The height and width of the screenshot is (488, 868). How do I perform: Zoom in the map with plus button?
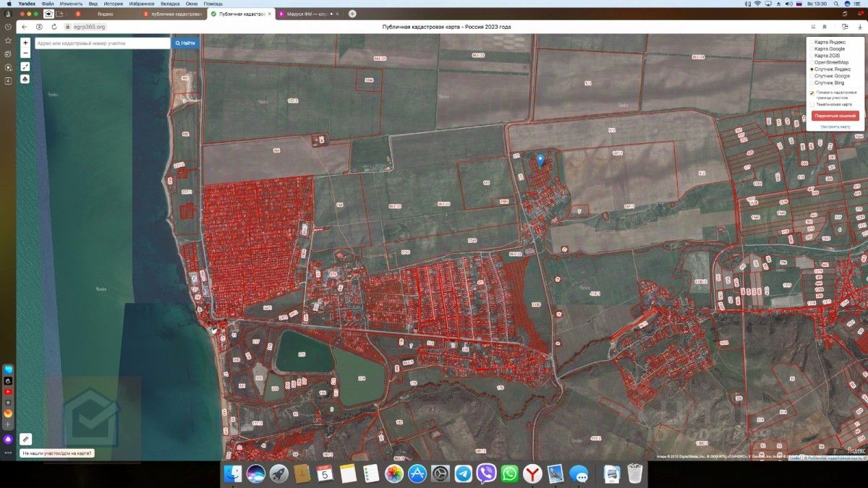(25, 43)
